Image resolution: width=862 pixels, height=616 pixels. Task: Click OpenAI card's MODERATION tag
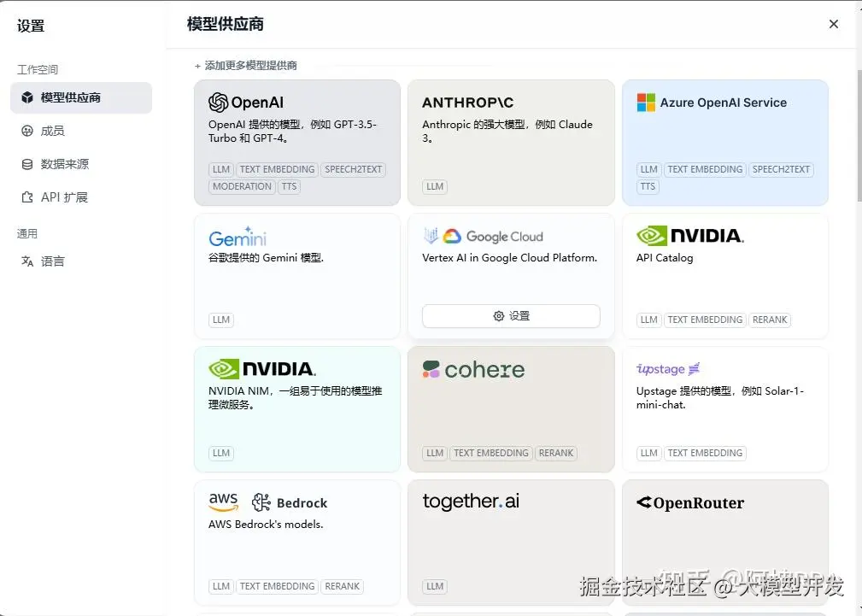point(242,186)
